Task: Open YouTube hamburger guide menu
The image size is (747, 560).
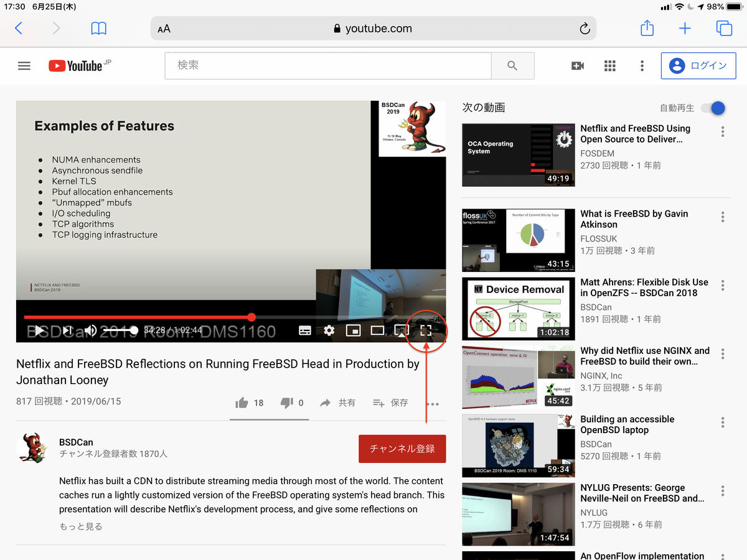Action: click(24, 66)
